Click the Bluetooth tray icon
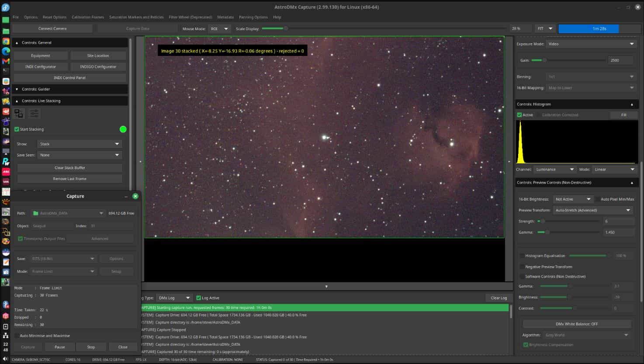The height and width of the screenshot is (364, 644). pyautogui.click(x=6, y=305)
